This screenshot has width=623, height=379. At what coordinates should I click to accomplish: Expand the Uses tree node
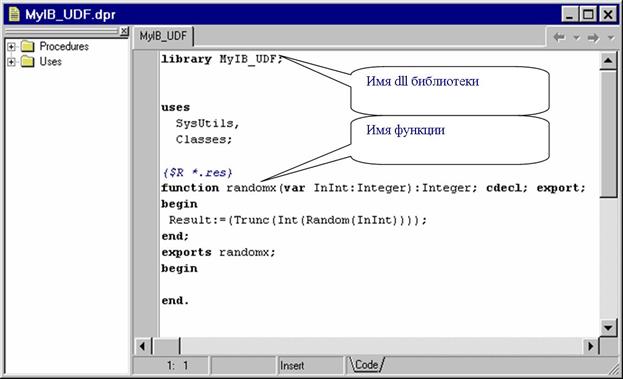click(11, 62)
